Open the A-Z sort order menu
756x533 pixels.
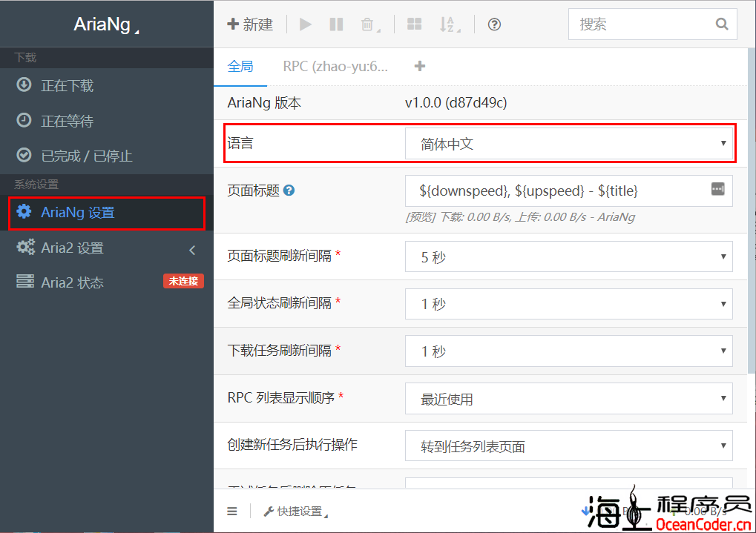pos(450,24)
